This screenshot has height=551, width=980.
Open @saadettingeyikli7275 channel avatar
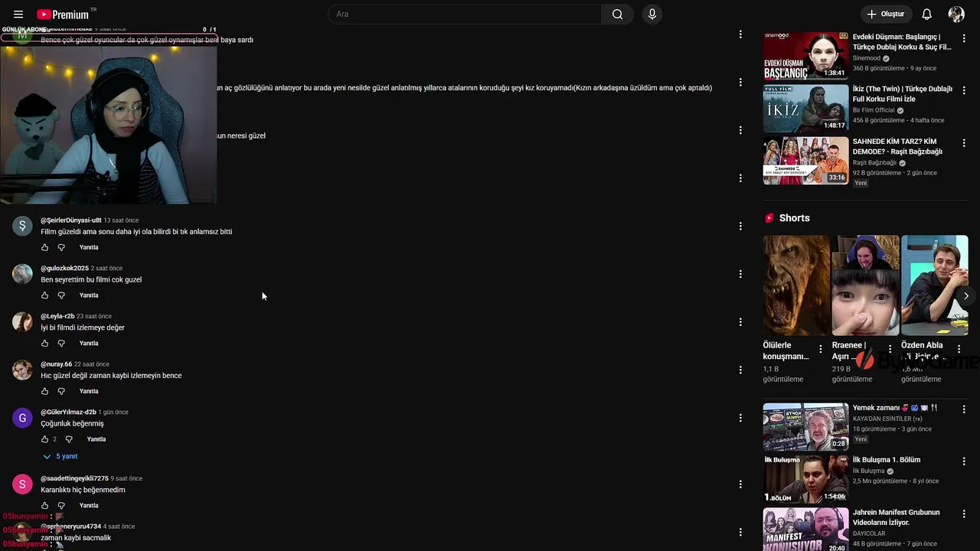point(22,484)
